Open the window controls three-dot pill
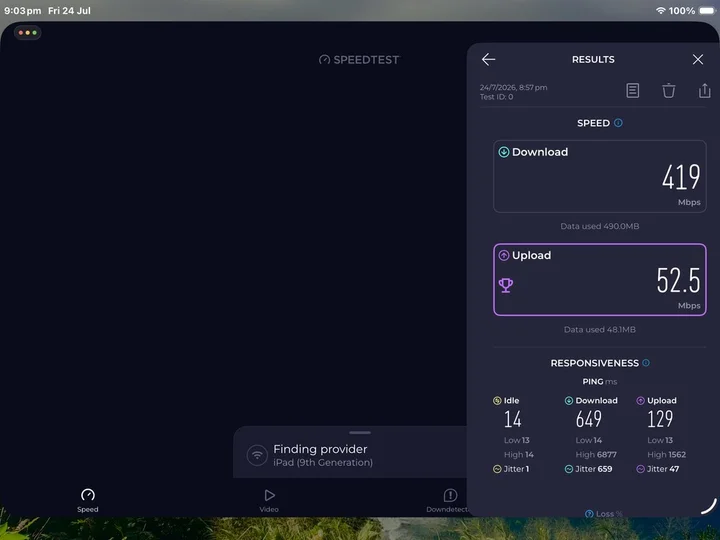 coord(28,33)
